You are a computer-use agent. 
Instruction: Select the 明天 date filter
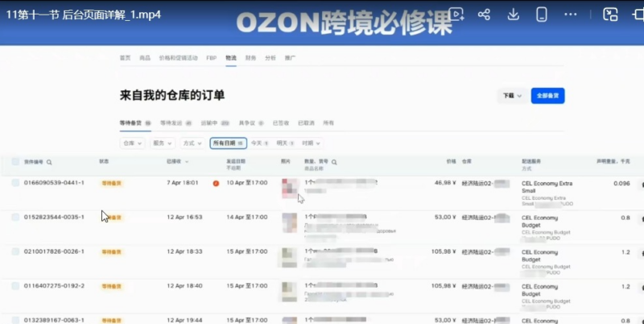pyautogui.click(x=285, y=143)
